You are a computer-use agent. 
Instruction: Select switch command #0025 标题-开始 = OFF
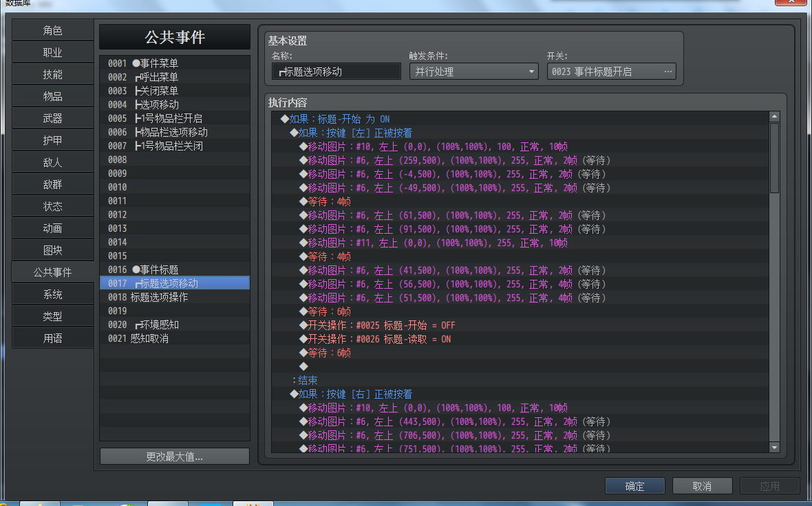point(520,325)
